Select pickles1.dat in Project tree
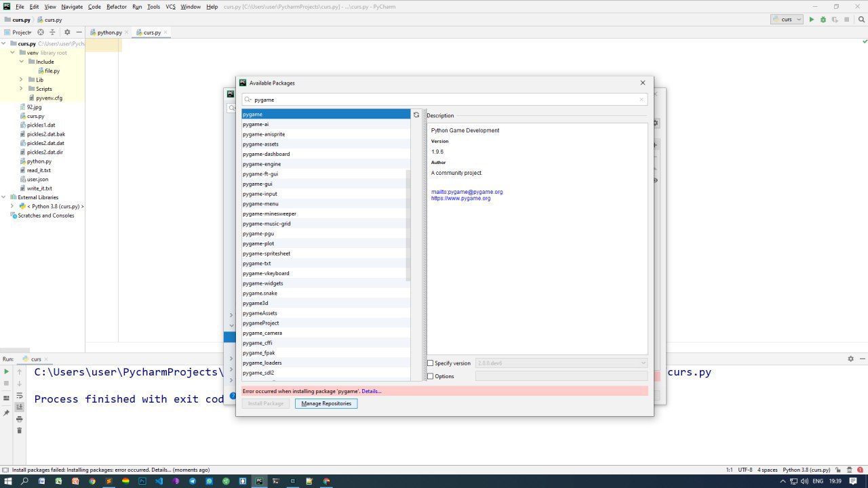The width and height of the screenshot is (868, 488). 41,125
